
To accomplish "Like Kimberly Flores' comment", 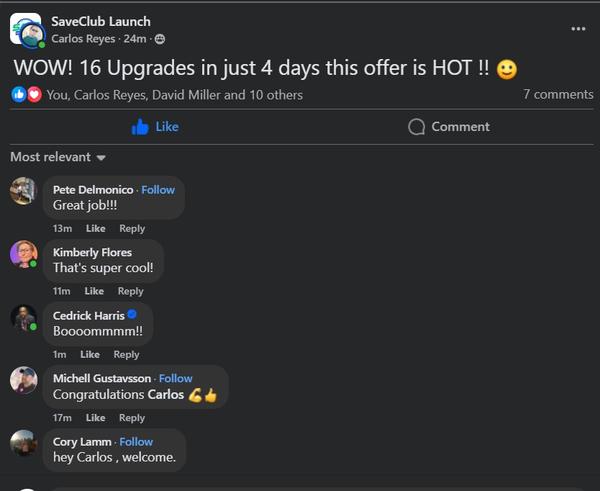I will tap(94, 291).
